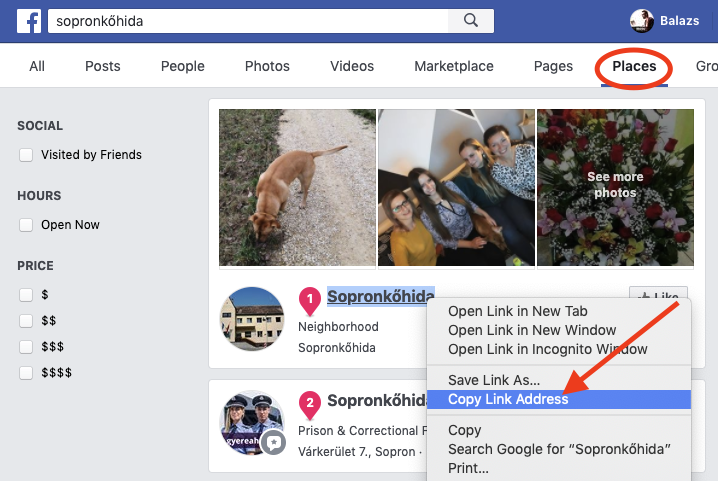Click the HOURS filter heading
This screenshot has height=481, width=718.
pyautogui.click(x=39, y=196)
